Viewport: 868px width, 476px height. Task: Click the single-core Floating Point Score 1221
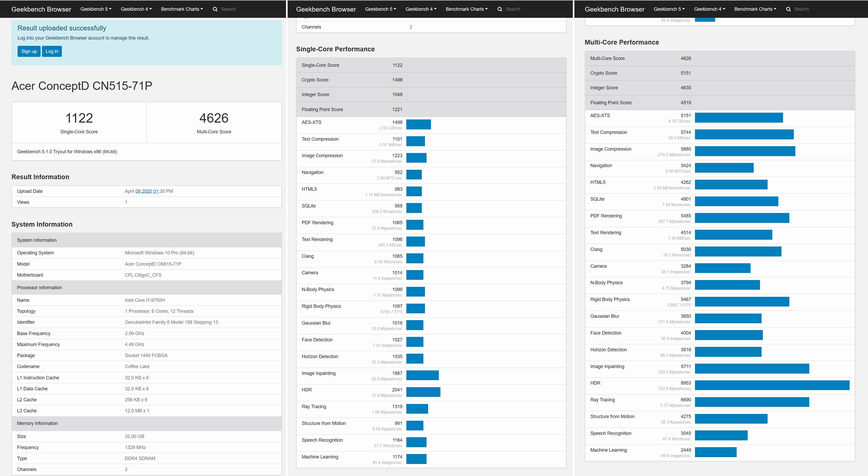[x=397, y=110]
